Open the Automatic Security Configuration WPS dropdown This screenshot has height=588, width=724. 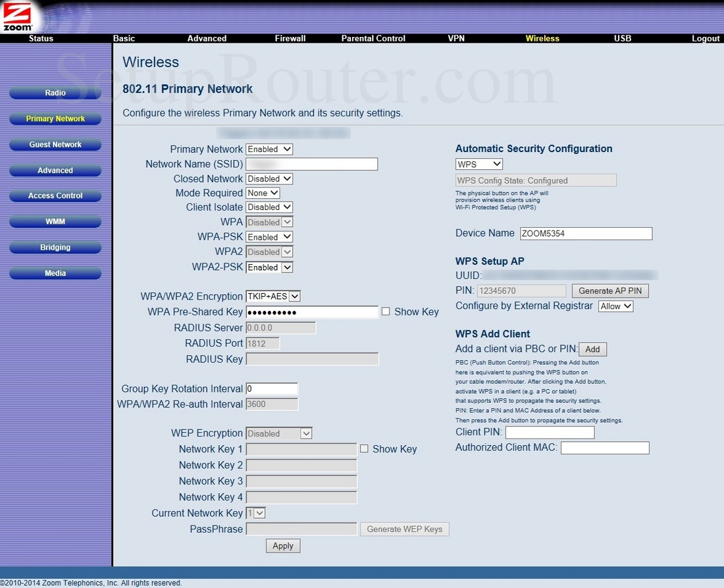[478, 164]
